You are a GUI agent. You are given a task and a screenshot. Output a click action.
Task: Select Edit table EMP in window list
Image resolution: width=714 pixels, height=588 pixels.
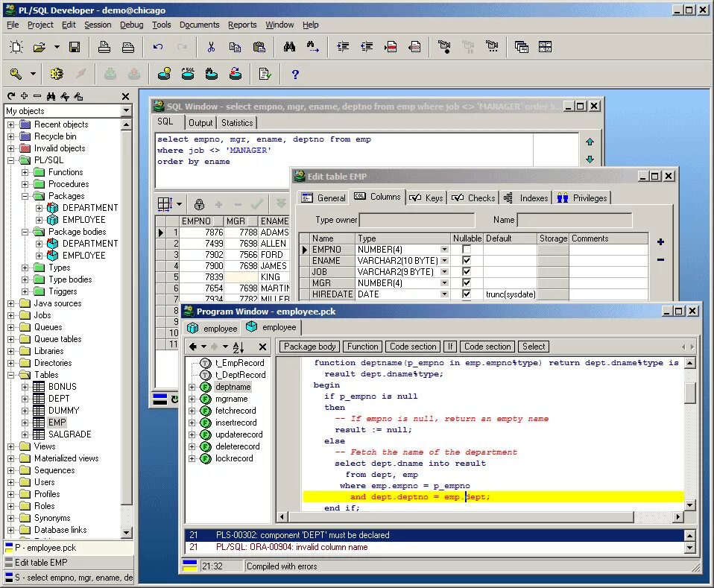(69, 563)
